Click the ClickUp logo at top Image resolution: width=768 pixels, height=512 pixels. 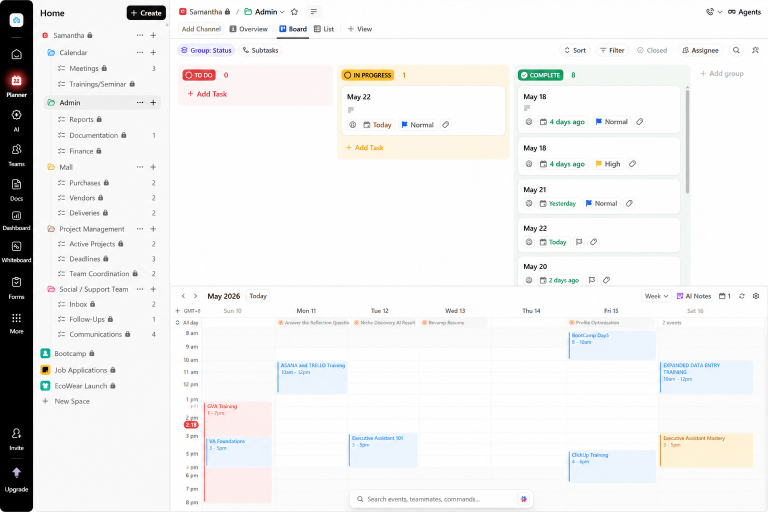point(16,20)
